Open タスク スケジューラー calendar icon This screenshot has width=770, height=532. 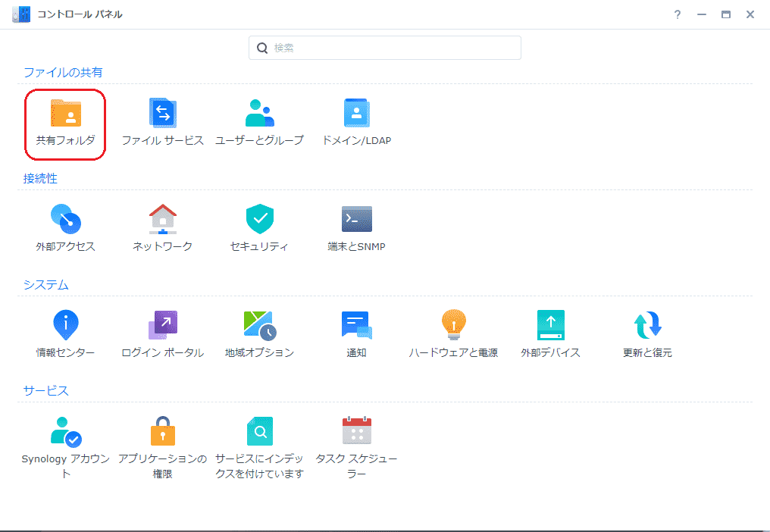click(356, 430)
